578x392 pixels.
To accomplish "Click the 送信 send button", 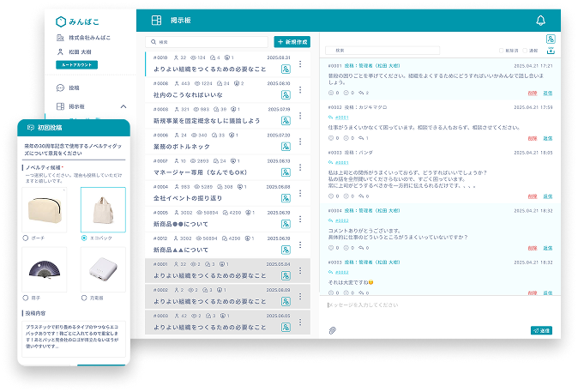I will (x=541, y=329).
